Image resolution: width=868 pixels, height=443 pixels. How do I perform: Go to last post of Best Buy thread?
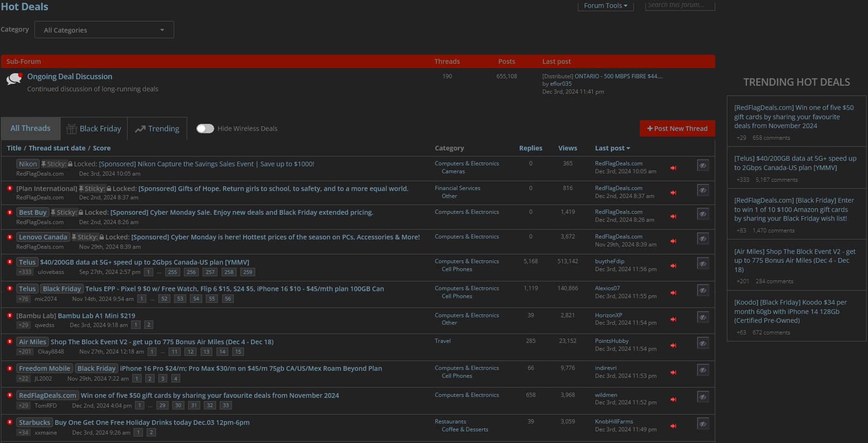[673, 217]
